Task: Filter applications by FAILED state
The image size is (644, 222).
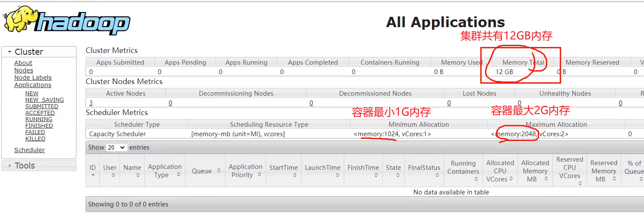Action: [x=35, y=132]
